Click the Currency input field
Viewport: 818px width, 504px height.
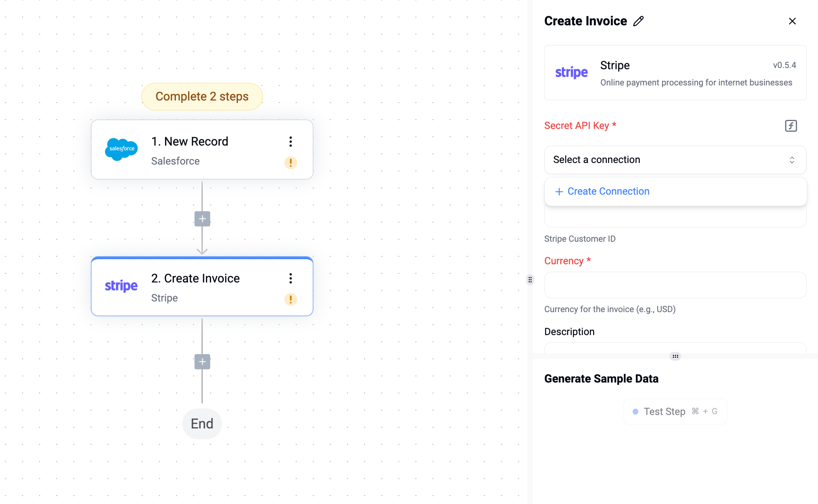point(675,285)
